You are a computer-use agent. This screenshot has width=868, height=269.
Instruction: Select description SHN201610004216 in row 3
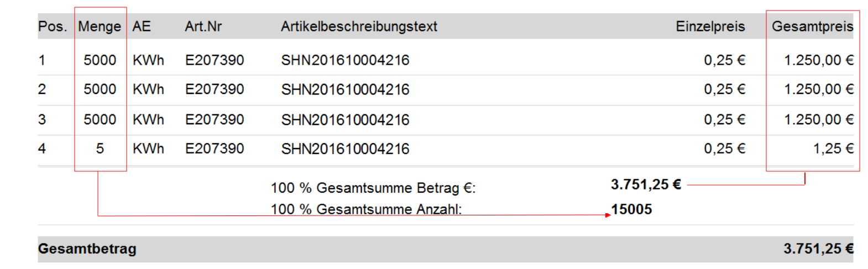pos(345,120)
